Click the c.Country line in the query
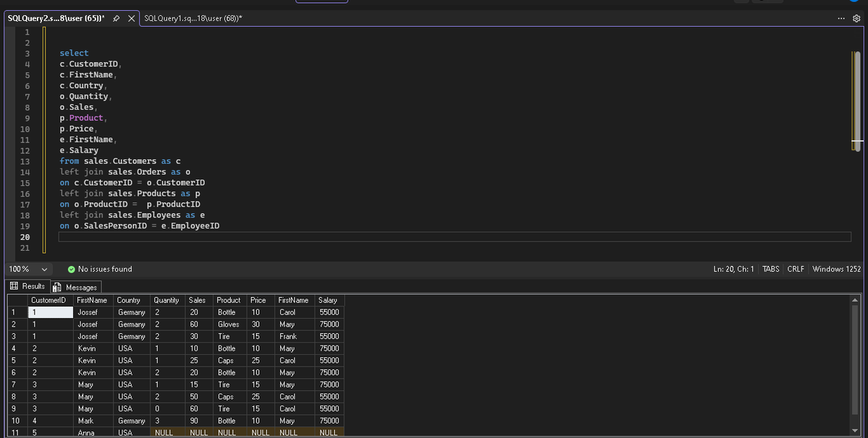Image resolution: width=868 pixels, height=438 pixels. 83,85
